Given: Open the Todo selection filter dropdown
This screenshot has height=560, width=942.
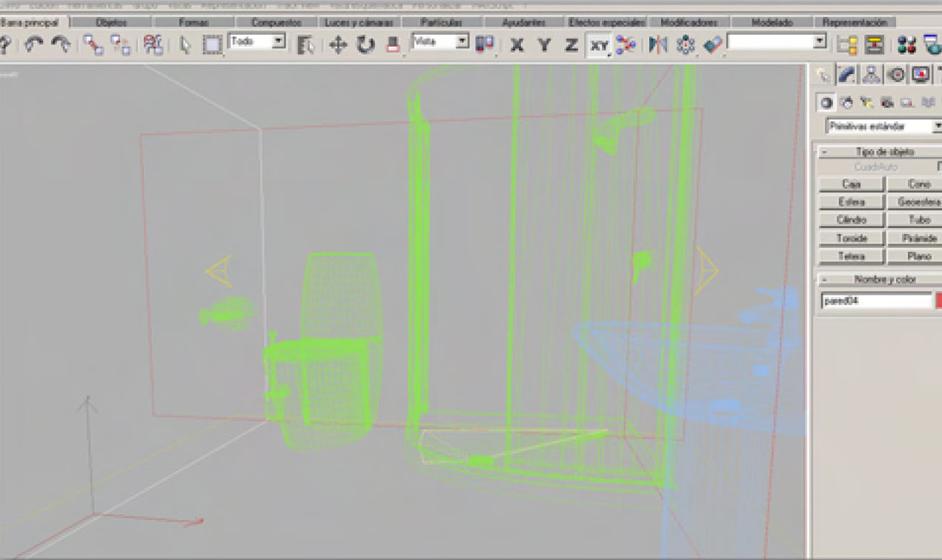Looking at the screenshot, I should pyautogui.click(x=278, y=41).
